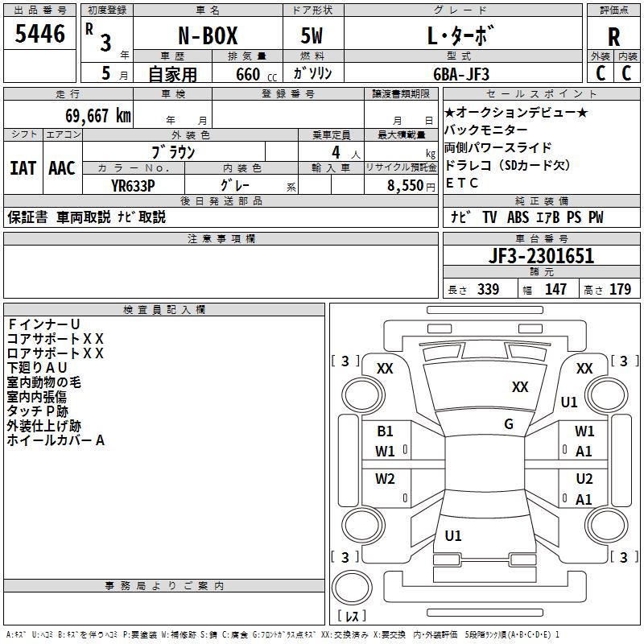Click the XX marker on the windshield area

520,387
